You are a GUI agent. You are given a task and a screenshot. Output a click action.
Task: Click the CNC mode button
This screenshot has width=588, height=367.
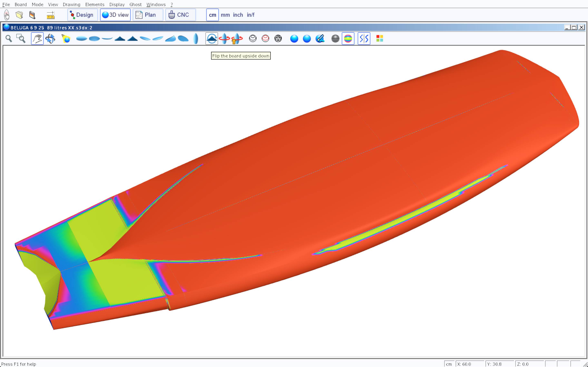tap(180, 15)
